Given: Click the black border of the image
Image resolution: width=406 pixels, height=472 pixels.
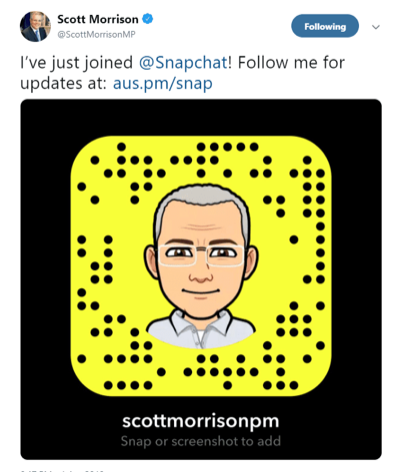Looking at the screenshot, I should click(x=45, y=279).
